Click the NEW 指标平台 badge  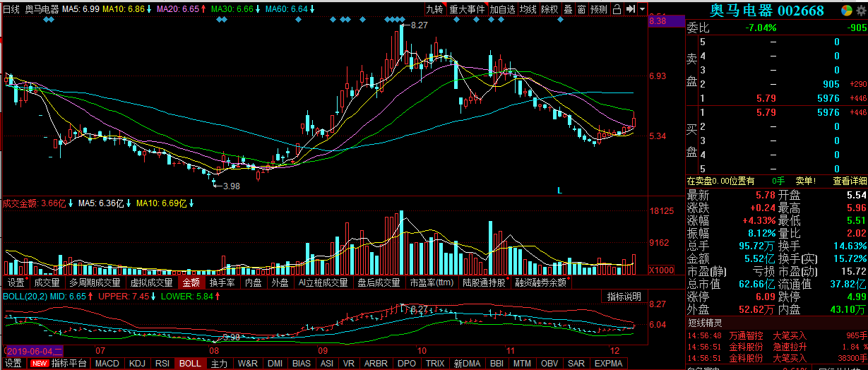[x=38, y=364]
